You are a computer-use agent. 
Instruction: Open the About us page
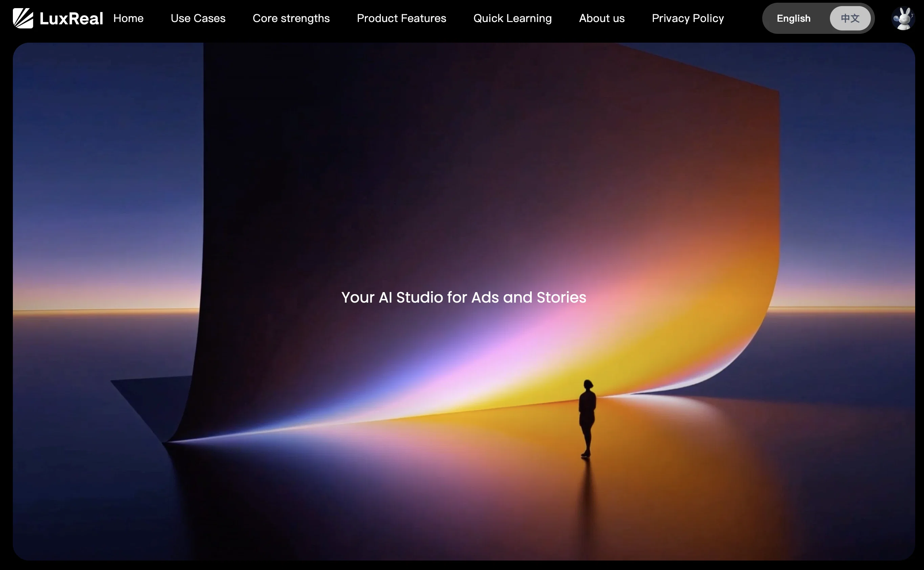point(602,18)
